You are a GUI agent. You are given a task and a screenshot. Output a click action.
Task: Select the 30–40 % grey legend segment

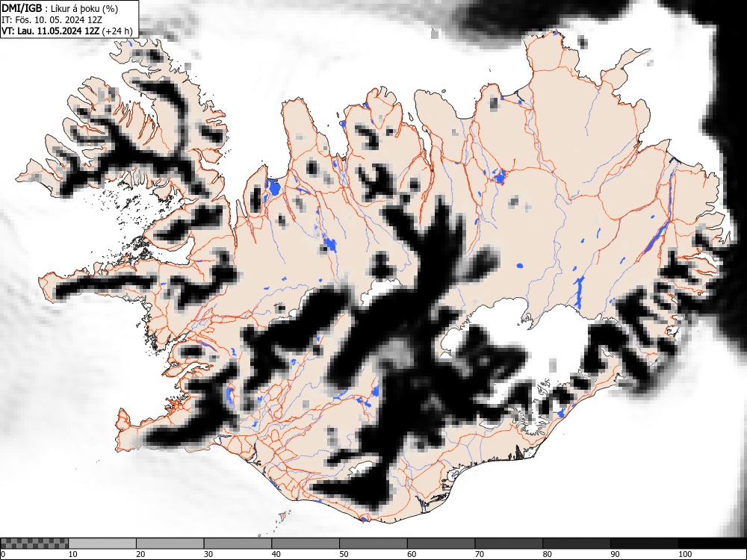point(238,544)
